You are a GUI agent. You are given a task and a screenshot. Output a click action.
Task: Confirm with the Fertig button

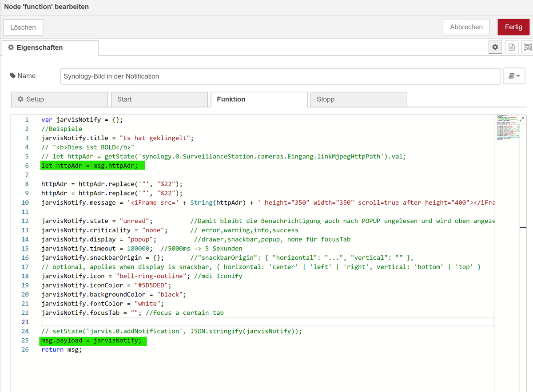[x=513, y=27]
